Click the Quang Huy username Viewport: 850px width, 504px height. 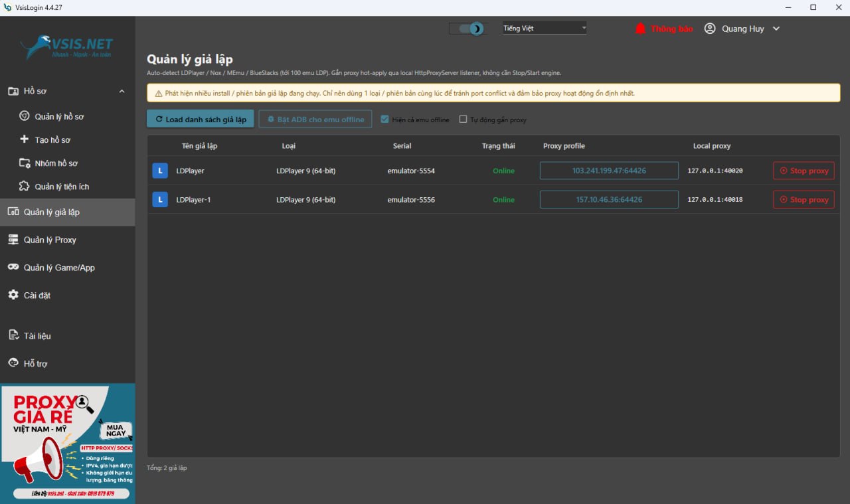pos(743,29)
